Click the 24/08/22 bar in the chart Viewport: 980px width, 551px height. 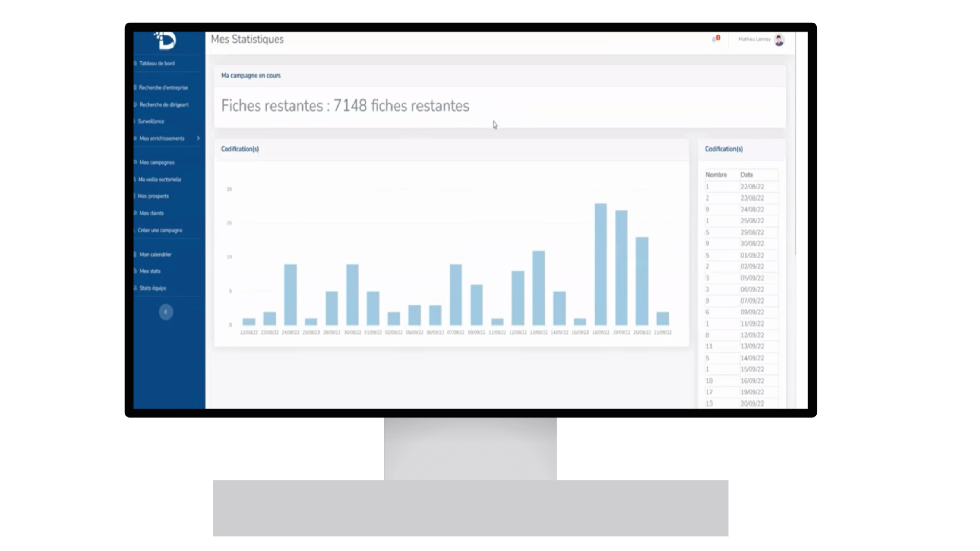290,295
